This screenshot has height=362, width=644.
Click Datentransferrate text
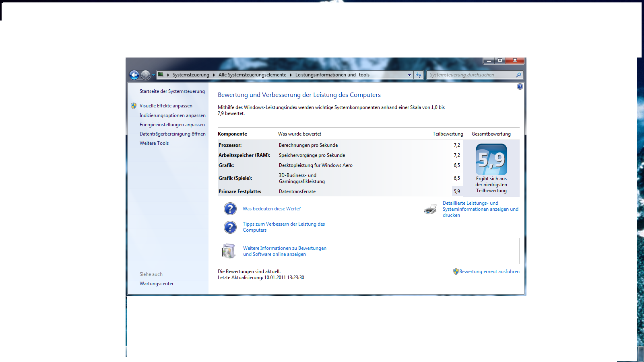297,191
